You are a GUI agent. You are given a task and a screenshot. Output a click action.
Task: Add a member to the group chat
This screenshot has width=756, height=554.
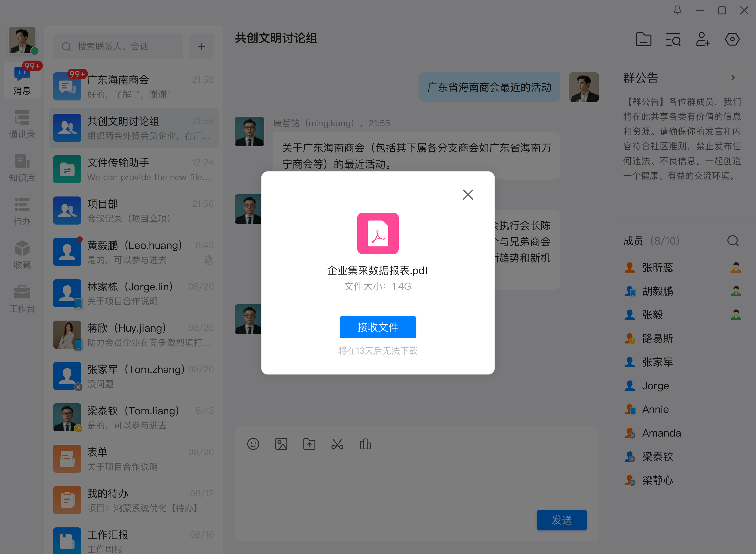[703, 40]
